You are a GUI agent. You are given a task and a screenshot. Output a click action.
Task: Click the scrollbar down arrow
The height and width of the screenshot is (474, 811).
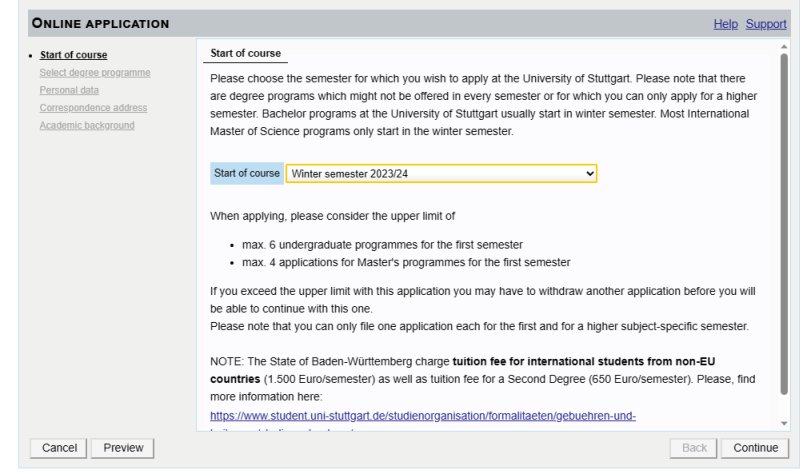[784, 425]
